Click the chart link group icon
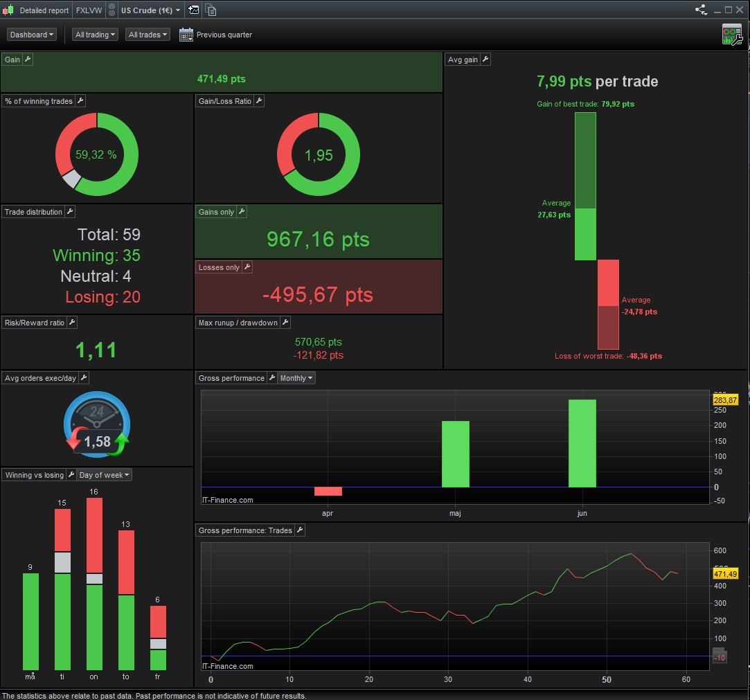The image size is (750, 700). click(x=111, y=10)
